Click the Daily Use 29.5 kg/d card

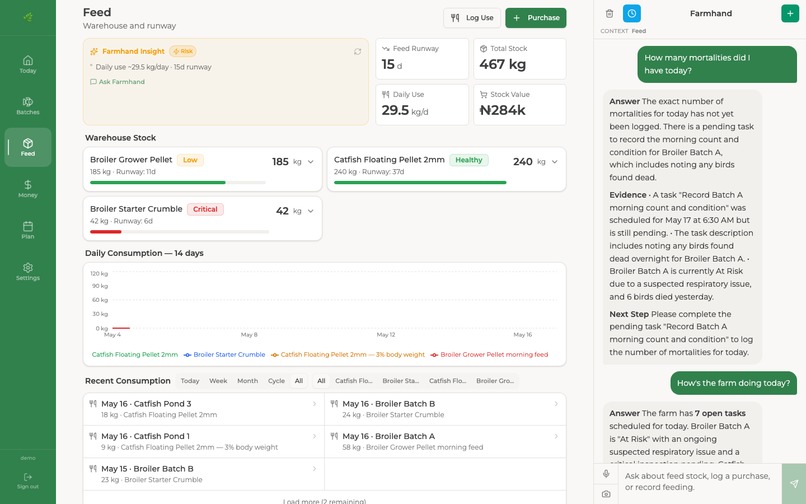[422, 105]
